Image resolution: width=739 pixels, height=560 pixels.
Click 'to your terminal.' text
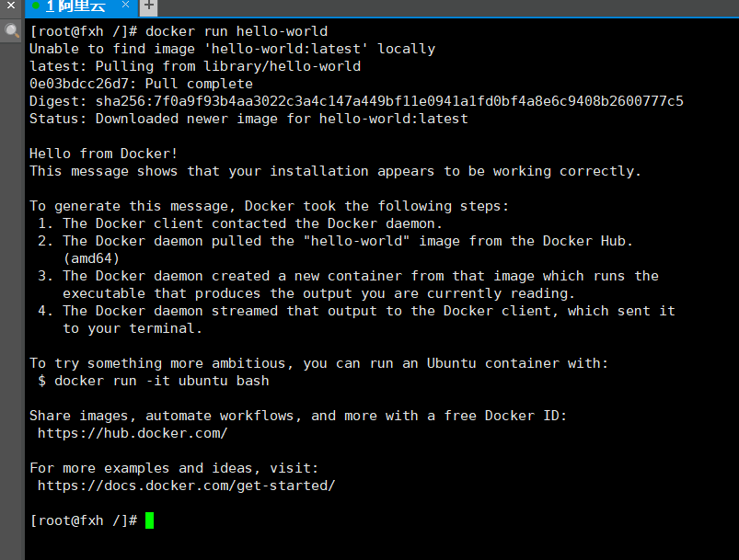tap(133, 328)
